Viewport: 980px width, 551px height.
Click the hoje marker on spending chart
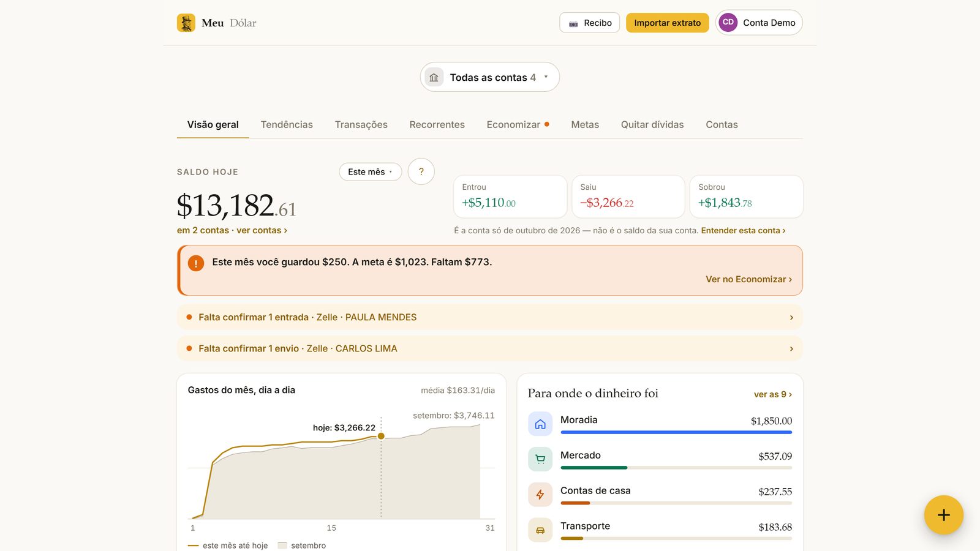coord(381,436)
